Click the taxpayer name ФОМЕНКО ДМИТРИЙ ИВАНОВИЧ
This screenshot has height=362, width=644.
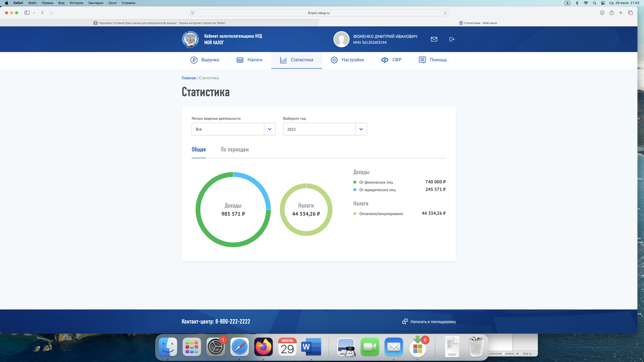[x=385, y=36]
